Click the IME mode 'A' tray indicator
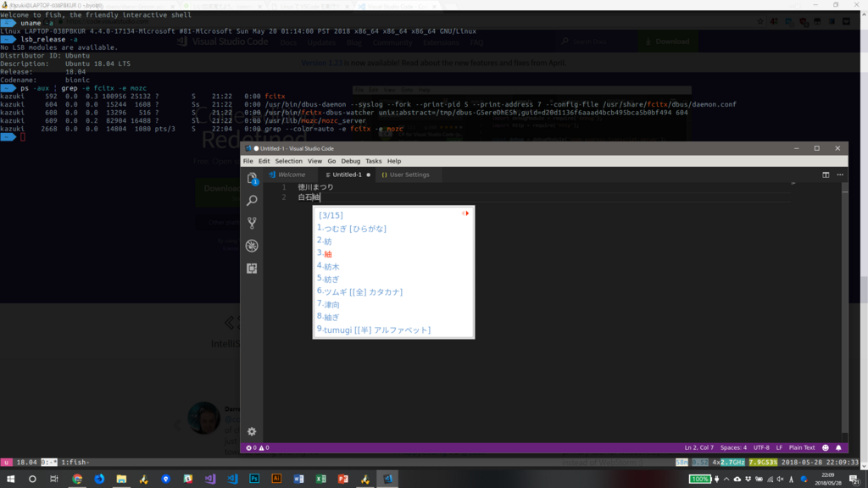Viewport: 868px width, 488px height. (791, 480)
